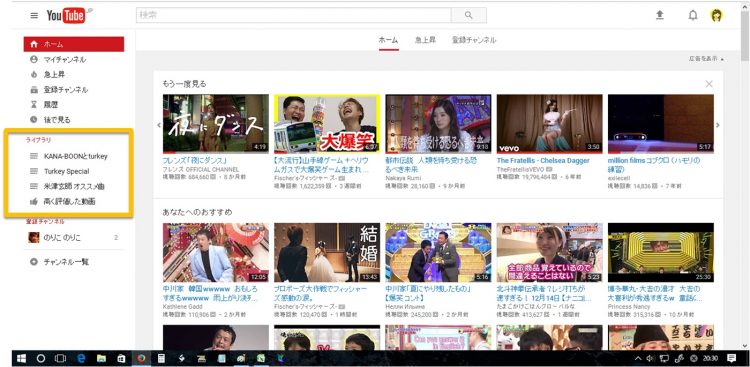Image resolution: width=750 pixels, height=367 pixels.
Task: Click the magnifier search button
Action: pyautogui.click(x=469, y=15)
